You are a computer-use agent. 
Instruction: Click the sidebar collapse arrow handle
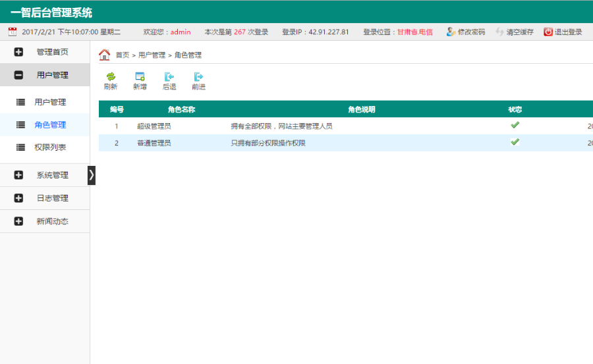tap(92, 175)
